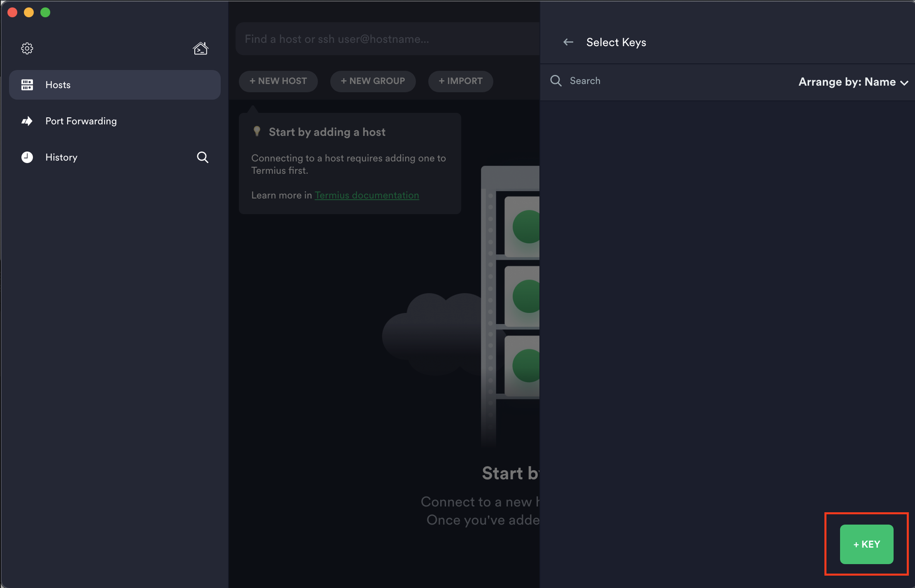Focus the Find a host input field
915x588 pixels.
(x=387, y=39)
